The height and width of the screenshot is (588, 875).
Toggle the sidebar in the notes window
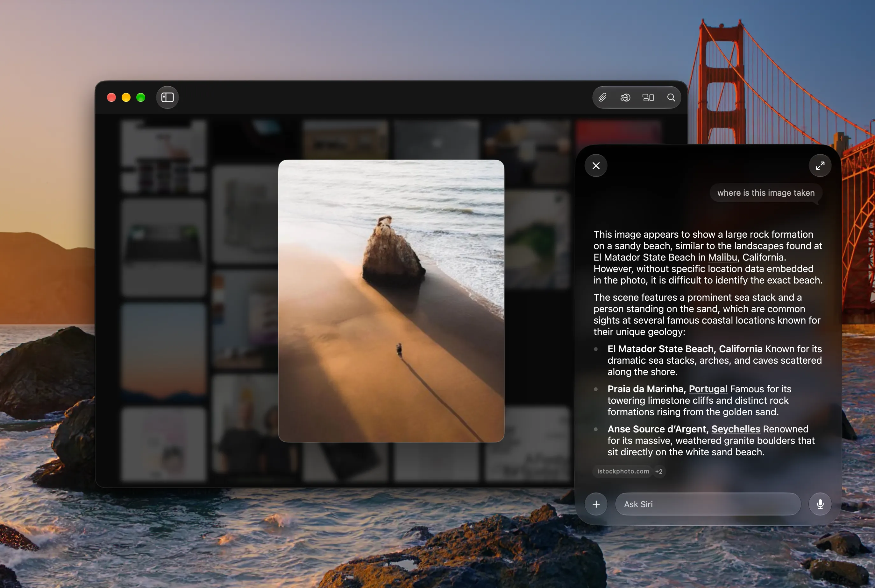(167, 97)
